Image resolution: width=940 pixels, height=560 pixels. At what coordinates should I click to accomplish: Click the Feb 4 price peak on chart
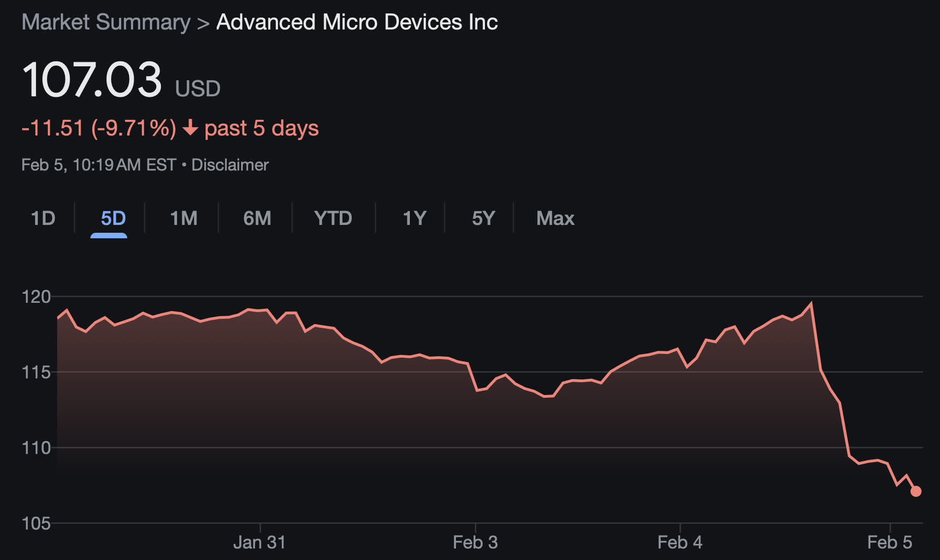[811, 303]
